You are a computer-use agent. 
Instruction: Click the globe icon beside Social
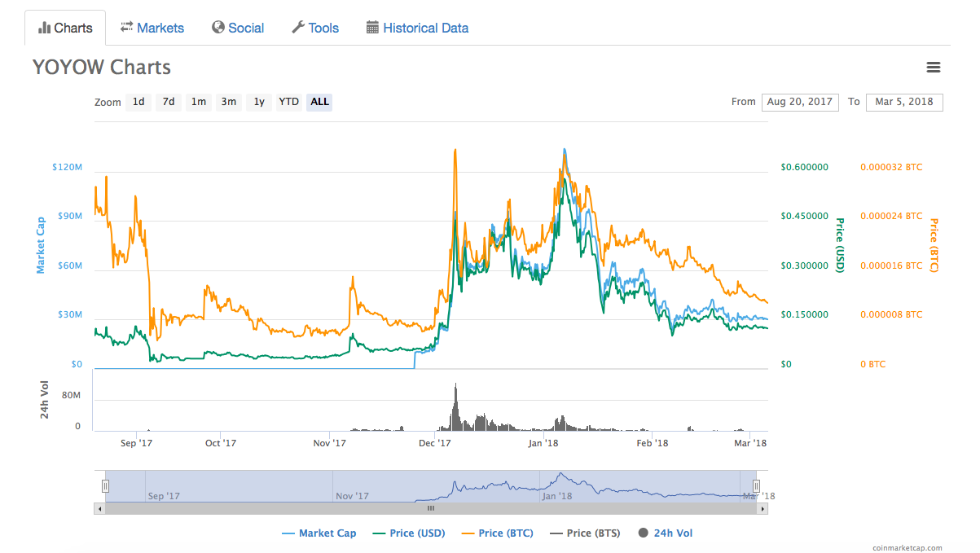pos(218,27)
